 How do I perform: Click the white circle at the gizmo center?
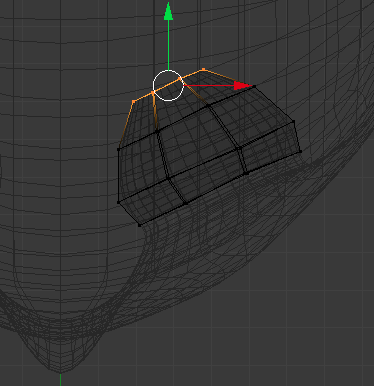coord(168,85)
